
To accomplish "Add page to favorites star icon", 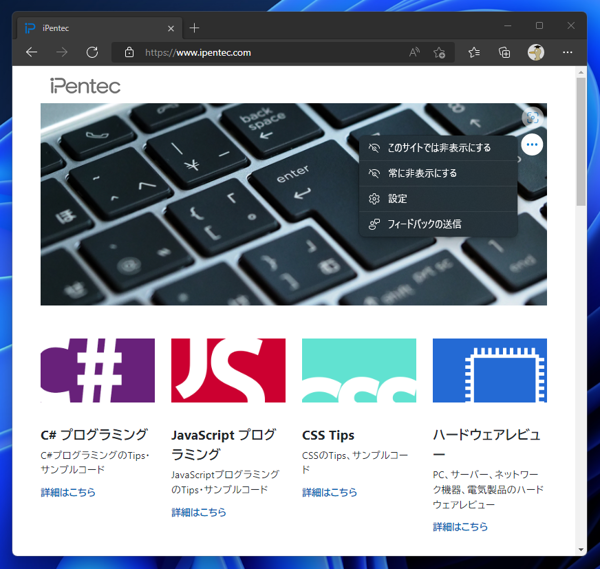I will coord(439,52).
